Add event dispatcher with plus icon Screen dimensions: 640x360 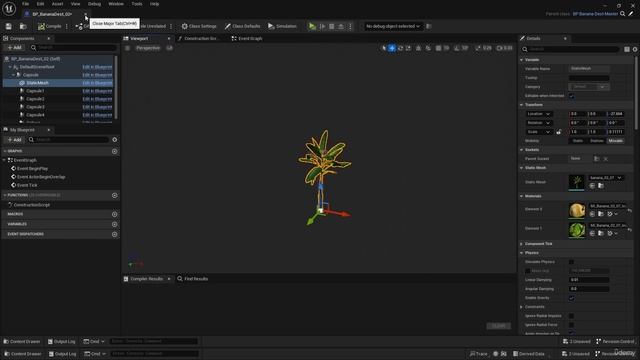115,234
